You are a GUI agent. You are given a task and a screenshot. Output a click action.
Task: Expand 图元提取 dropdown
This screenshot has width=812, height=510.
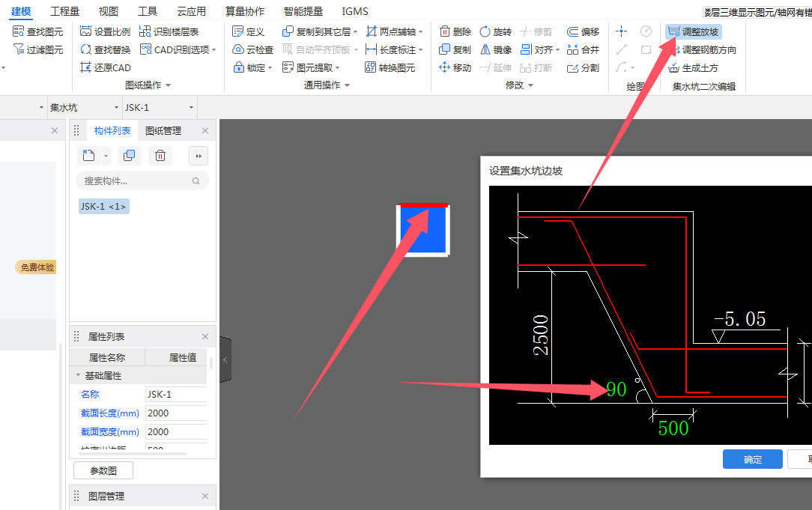[338, 68]
